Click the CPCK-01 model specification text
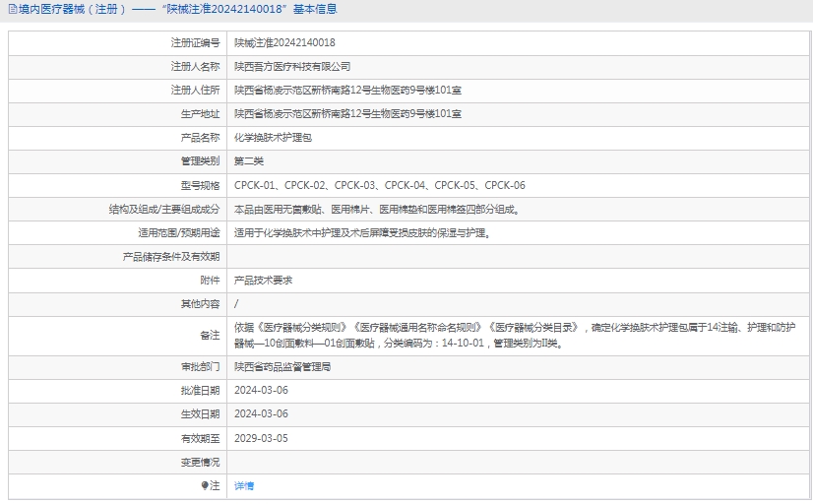813x504 pixels. click(x=254, y=185)
